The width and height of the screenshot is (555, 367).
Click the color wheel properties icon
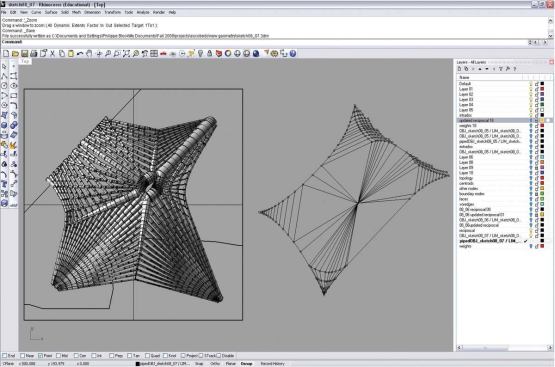(228, 54)
